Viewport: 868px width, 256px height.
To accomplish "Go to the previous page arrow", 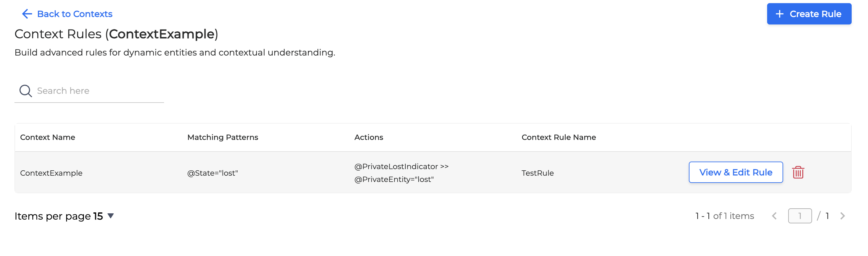I will [x=774, y=216].
